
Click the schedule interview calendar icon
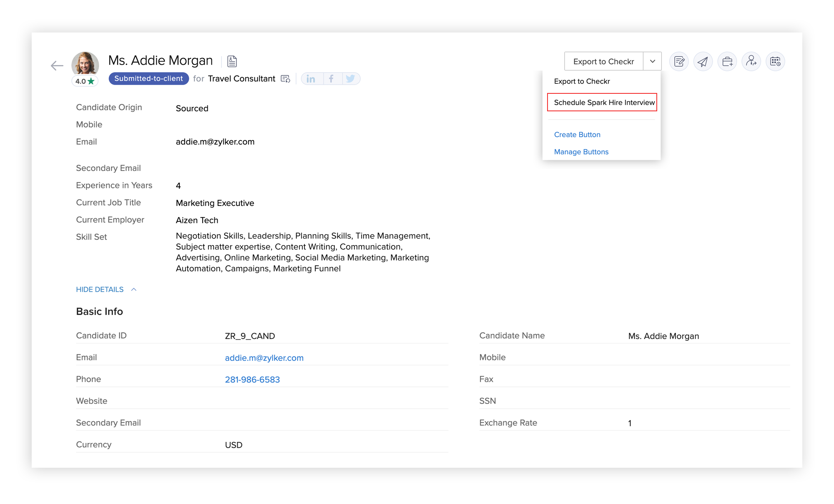(x=775, y=62)
